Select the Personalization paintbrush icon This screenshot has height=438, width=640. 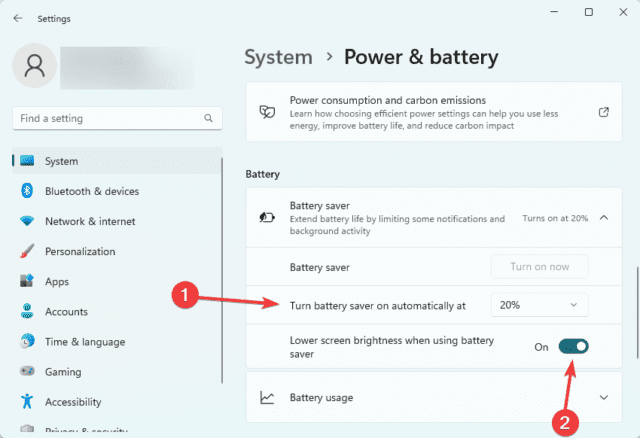point(27,251)
